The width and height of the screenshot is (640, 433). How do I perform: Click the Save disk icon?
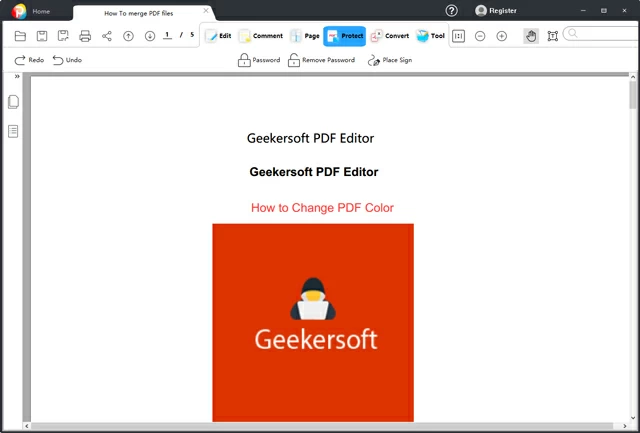[x=42, y=36]
